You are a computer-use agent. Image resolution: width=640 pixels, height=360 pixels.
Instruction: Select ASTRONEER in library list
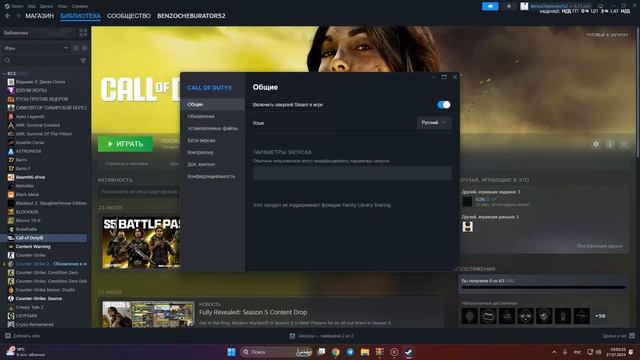(28, 151)
